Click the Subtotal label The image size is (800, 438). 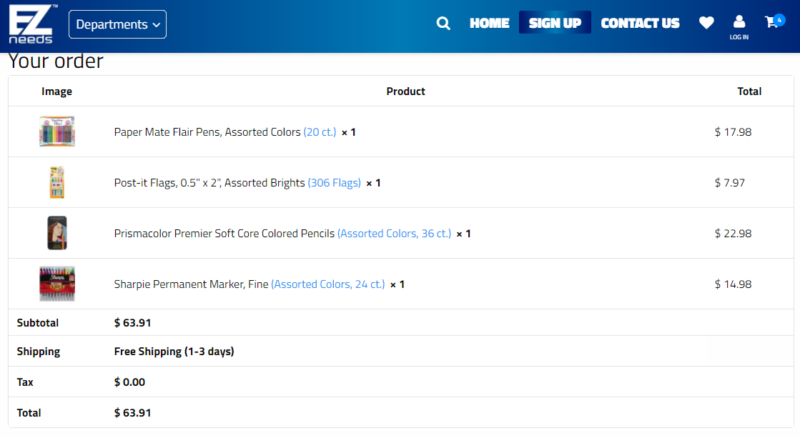pyautogui.click(x=38, y=323)
